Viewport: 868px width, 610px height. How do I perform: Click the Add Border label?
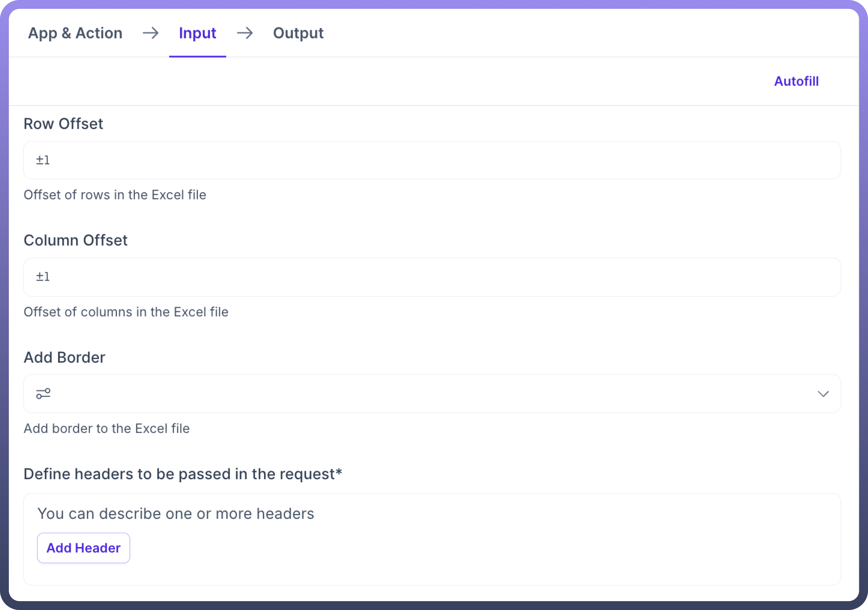pyautogui.click(x=64, y=357)
